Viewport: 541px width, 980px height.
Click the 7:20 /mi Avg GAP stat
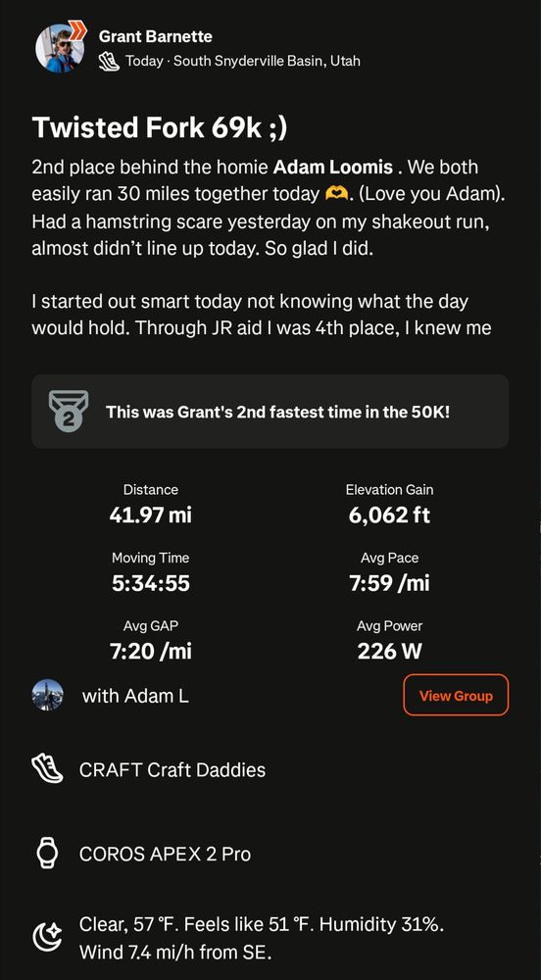[151, 640]
